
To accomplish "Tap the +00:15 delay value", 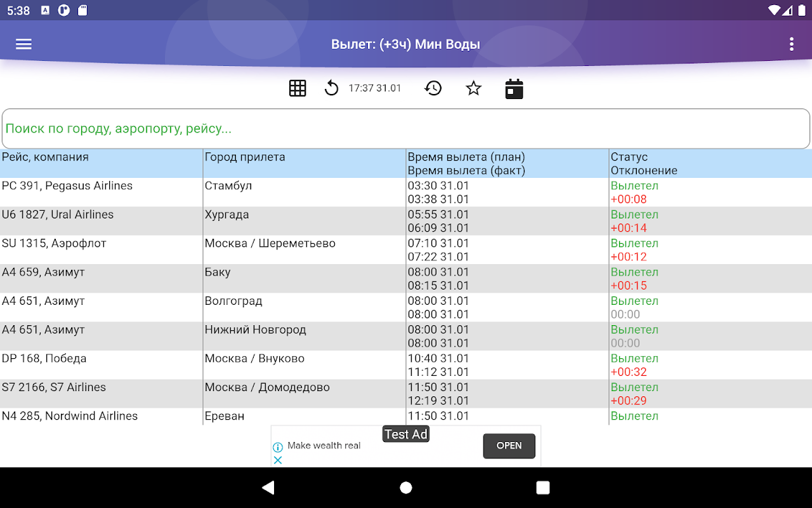I will tap(629, 286).
